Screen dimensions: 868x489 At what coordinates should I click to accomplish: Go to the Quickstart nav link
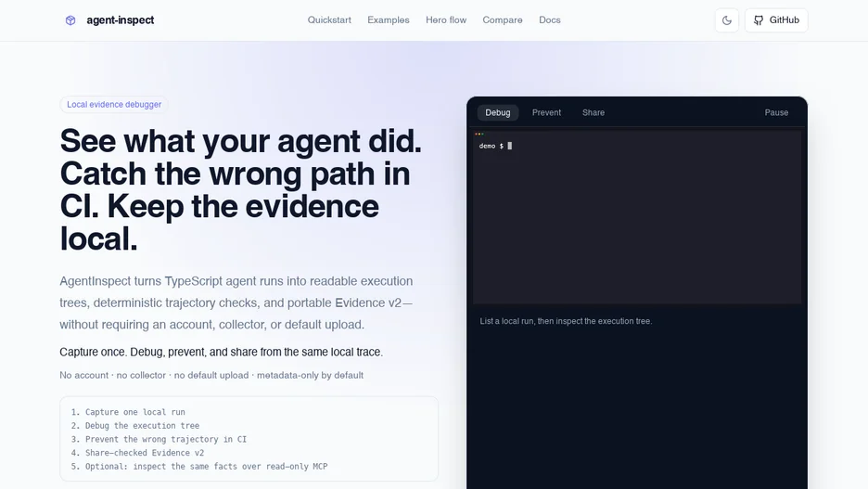pos(329,19)
